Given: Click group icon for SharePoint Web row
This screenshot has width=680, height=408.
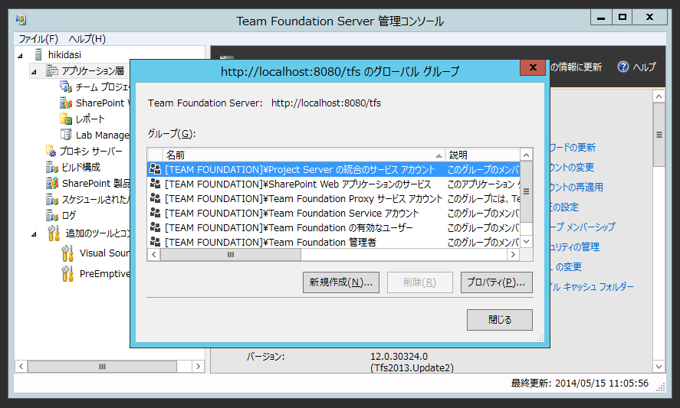Looking at the screenshot, I should click(x=155, y=184).
